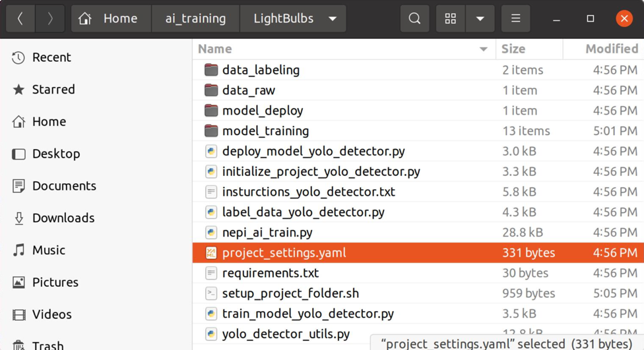Open Documents in the sidebar

point(64,186)
